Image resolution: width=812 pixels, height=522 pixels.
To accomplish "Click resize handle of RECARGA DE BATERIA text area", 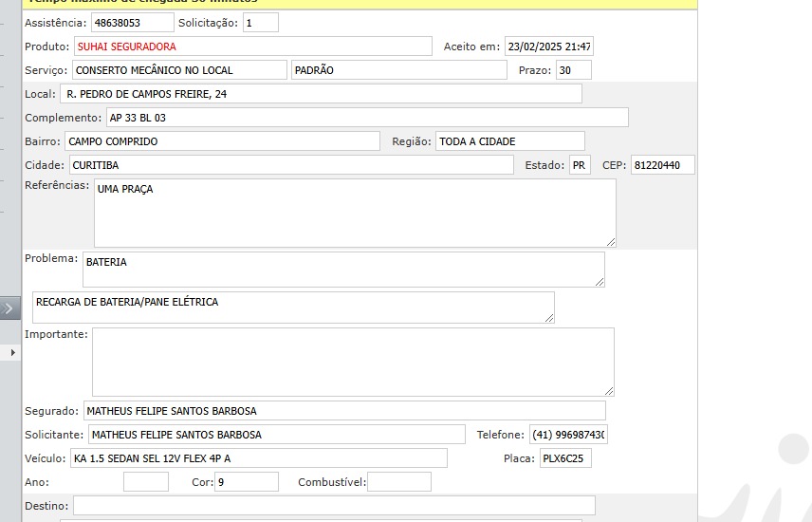I will pos(549,318).
